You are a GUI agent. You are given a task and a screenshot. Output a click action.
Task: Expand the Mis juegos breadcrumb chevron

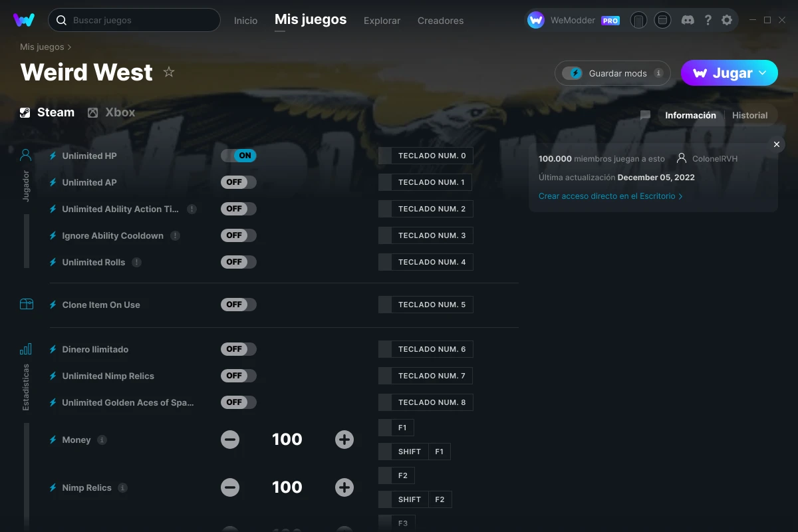click(x=69, y=47)
